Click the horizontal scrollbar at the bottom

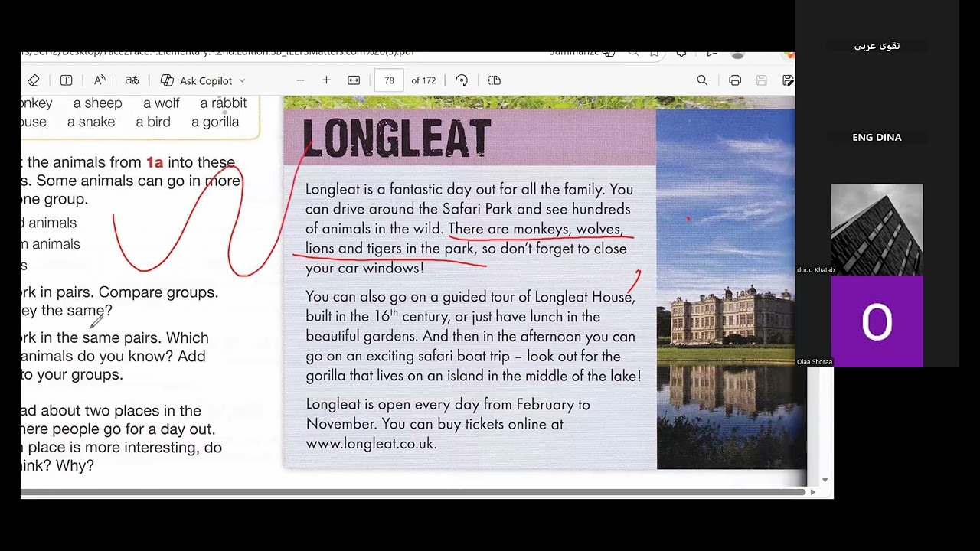[x=413, y=492]
